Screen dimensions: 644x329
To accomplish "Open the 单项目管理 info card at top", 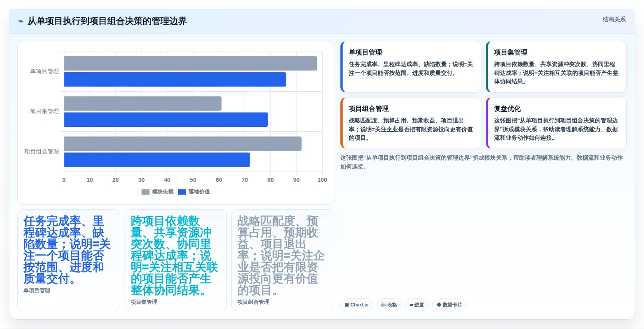I will [x=410, y=67].
